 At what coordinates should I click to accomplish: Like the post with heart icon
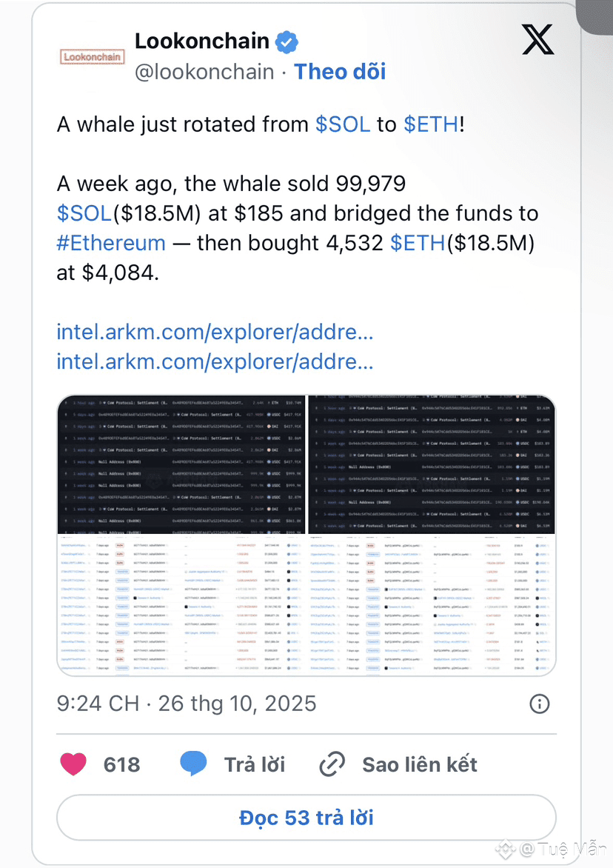[x=73, y=764]
